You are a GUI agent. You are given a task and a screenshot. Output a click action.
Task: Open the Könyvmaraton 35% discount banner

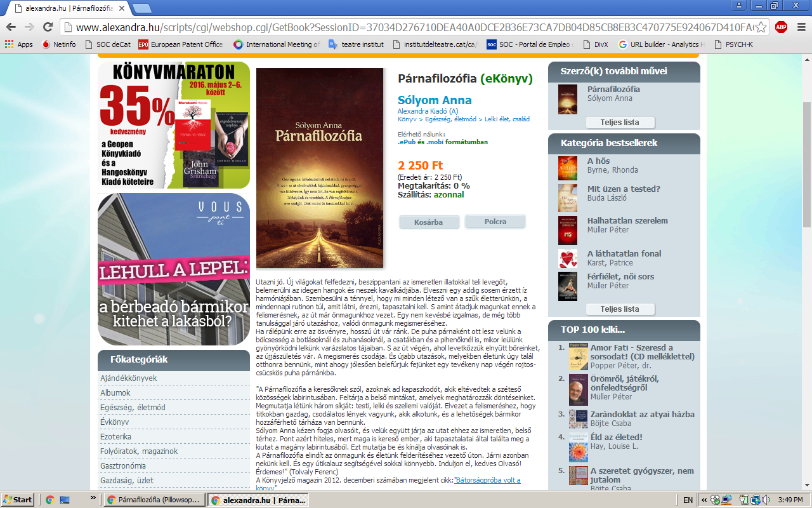[173, 125]
